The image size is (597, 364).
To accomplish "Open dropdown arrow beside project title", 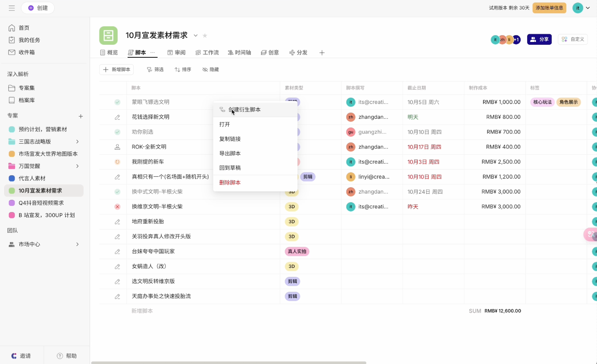I will pyautogui.click(x=195, y=36).
